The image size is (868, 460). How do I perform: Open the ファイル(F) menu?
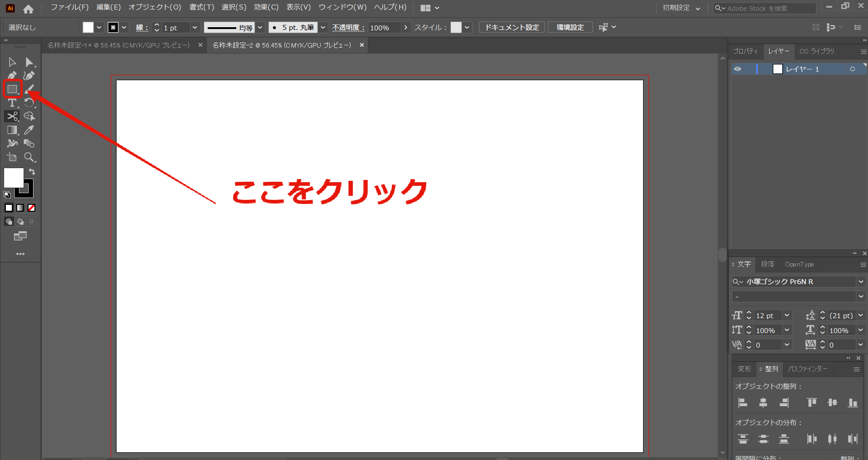69,7
